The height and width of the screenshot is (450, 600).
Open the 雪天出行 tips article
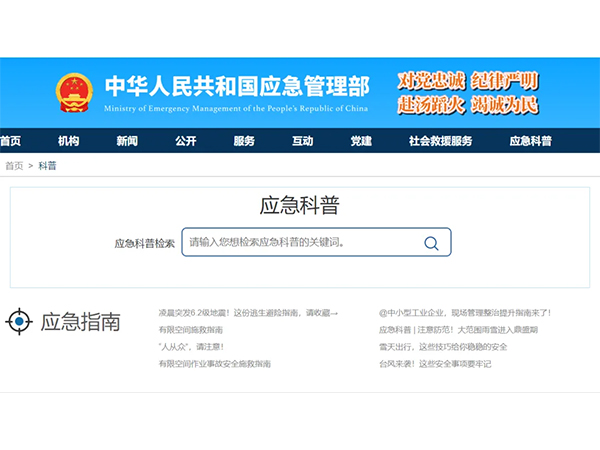tap(443, 347)
